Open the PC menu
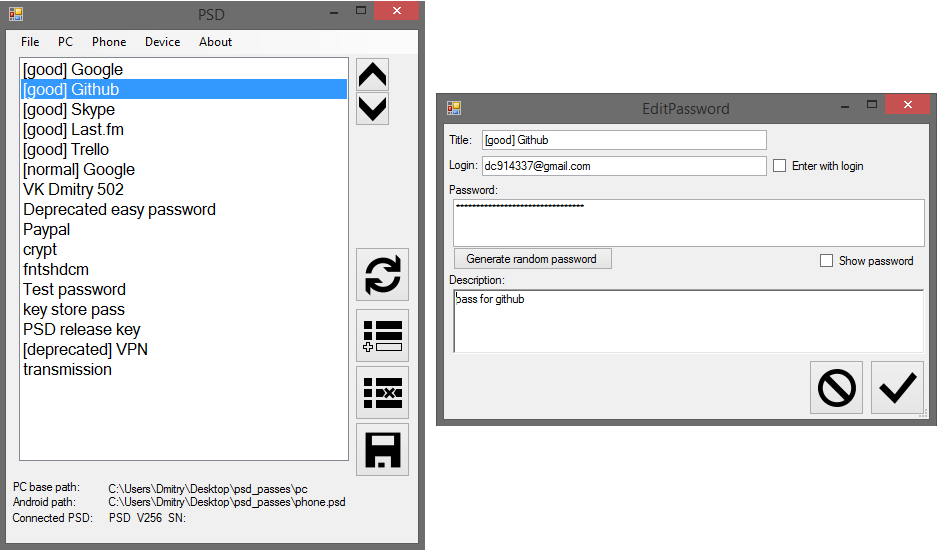This screenshot has width=950, height=550. coord(65,42)
